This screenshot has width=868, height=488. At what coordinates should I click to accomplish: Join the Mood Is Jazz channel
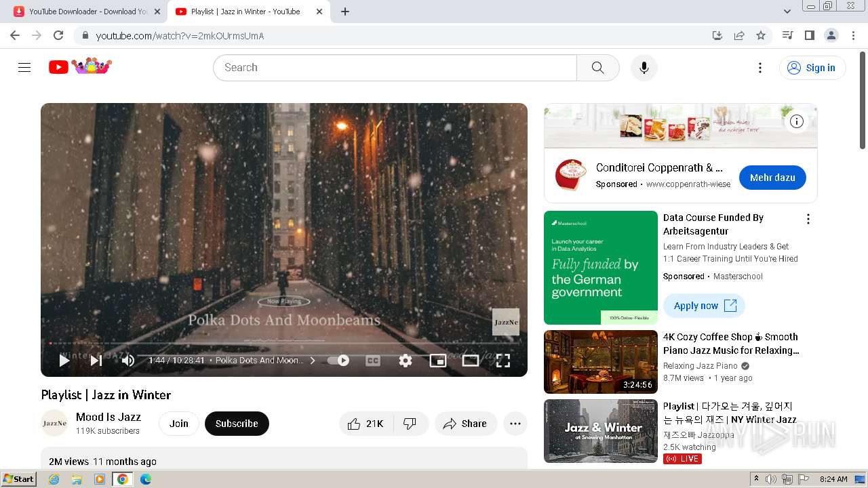tap(179, 424)
